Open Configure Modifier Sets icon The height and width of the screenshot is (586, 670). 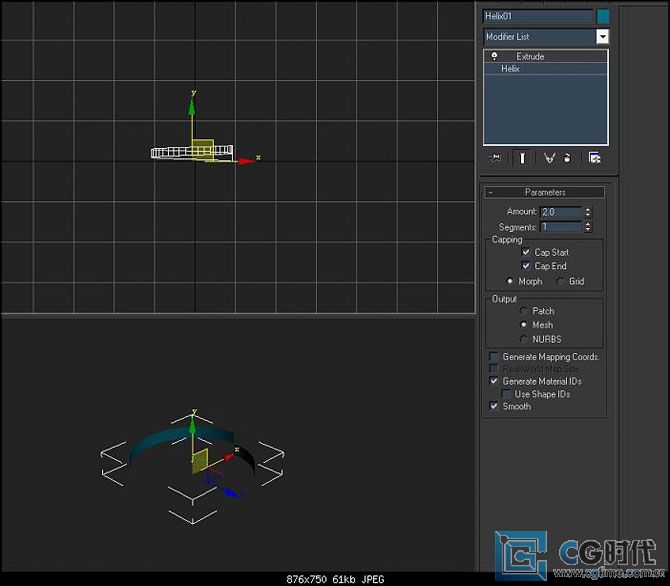(594, 158)
